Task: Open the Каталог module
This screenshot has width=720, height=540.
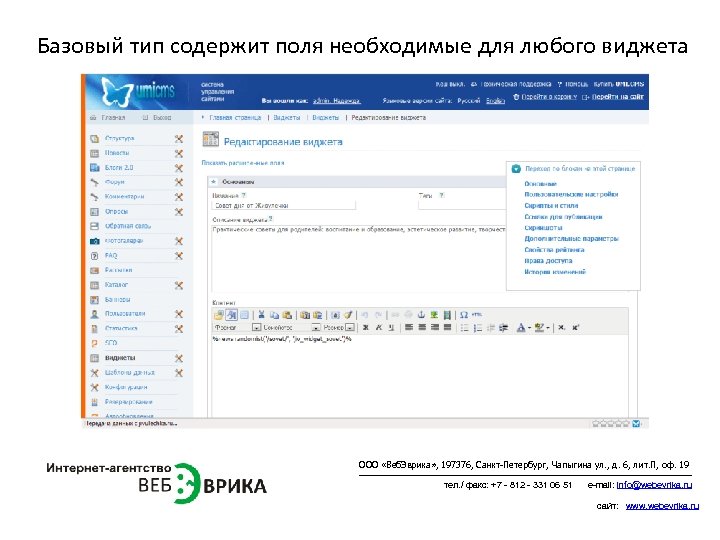Action: click(116, 285)
